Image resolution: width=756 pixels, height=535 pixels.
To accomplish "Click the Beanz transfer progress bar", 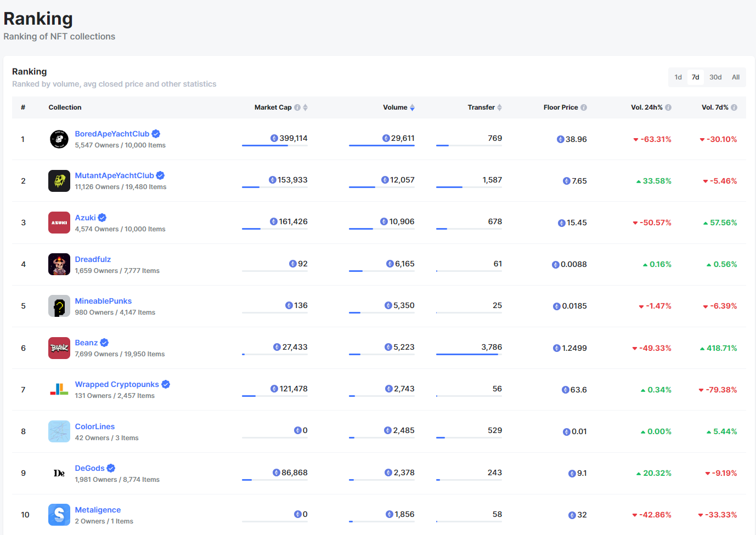I will click(469, 355).
